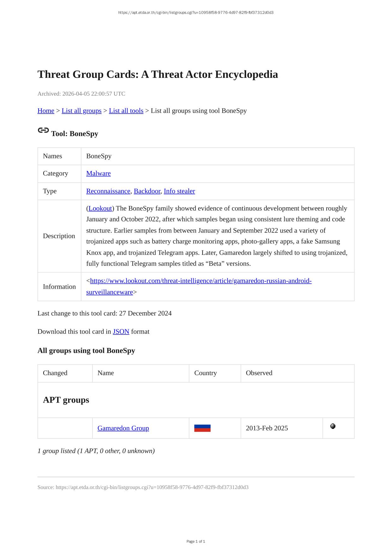Click the Russian flag icon
392x554 pixels.
point(202,428)
